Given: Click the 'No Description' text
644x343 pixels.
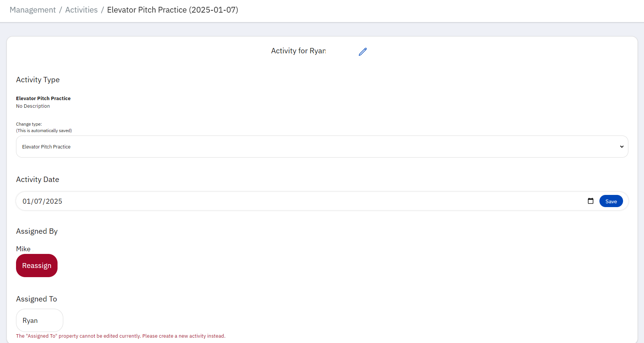Looking at the screenshot, I should [x=33, y=106].
